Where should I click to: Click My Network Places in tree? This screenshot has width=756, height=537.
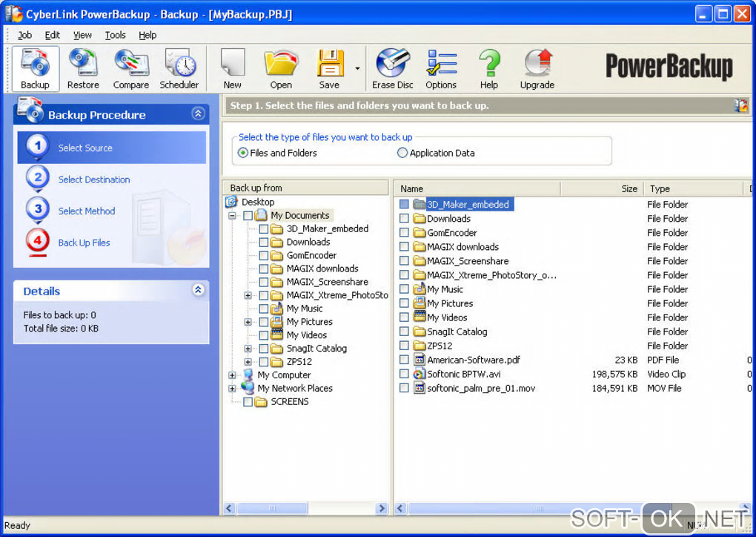[294, 388]
